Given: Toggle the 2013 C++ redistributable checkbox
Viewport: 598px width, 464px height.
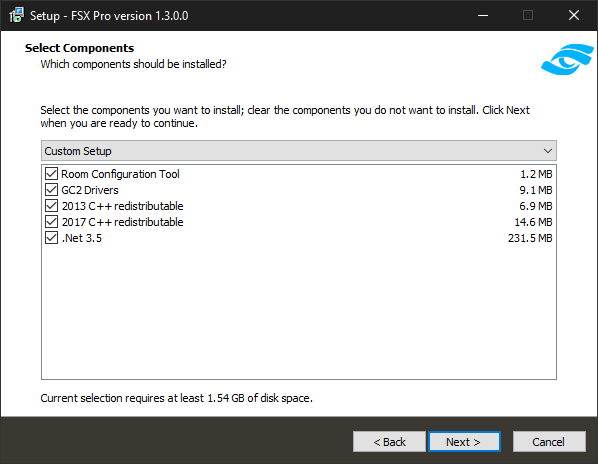Looking at the screenshot, I should [51, 206].
